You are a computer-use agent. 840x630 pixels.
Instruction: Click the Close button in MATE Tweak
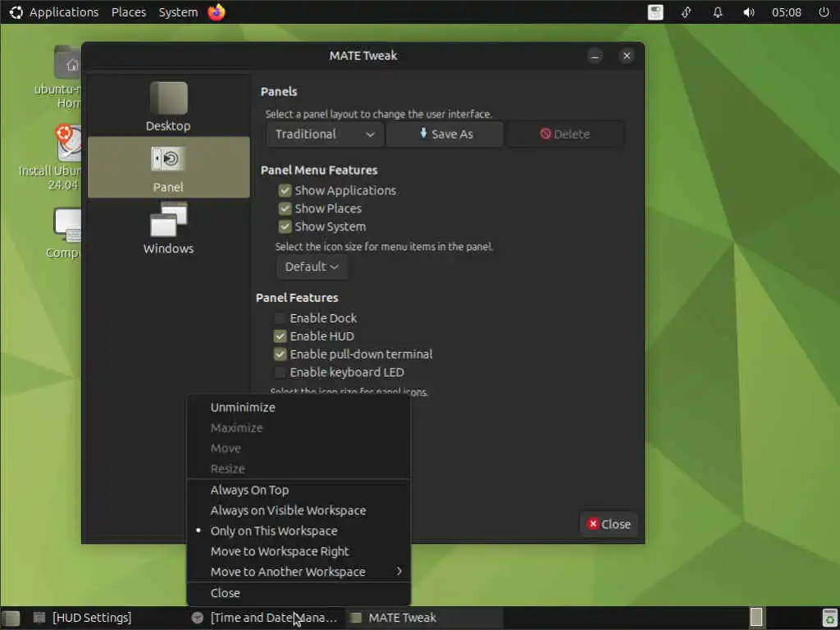(x=609, y=524)
